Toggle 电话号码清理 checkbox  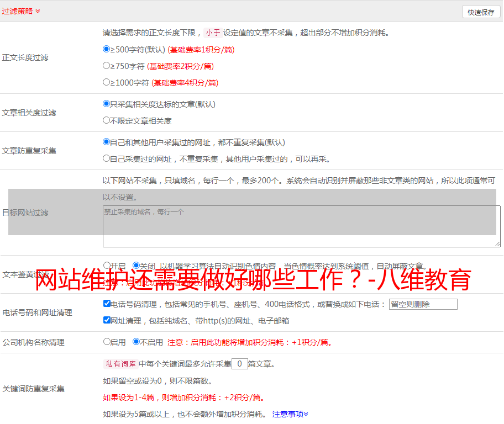(107, 304)
